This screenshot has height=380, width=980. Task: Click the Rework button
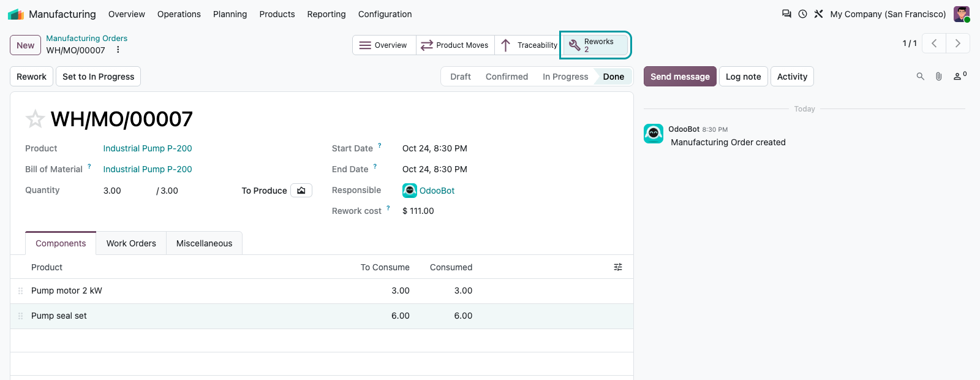[x=31, y=77]
